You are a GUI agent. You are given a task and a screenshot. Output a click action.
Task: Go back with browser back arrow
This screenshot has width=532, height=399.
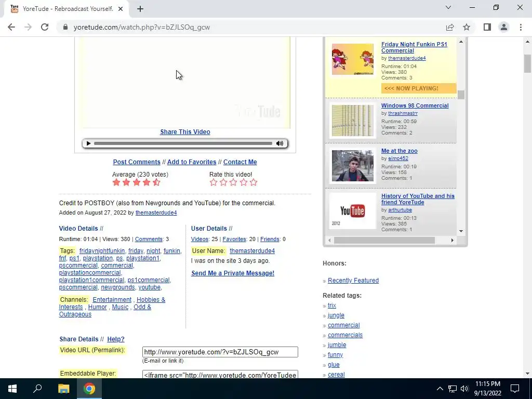pyautogui.click(x=11, y=27)
